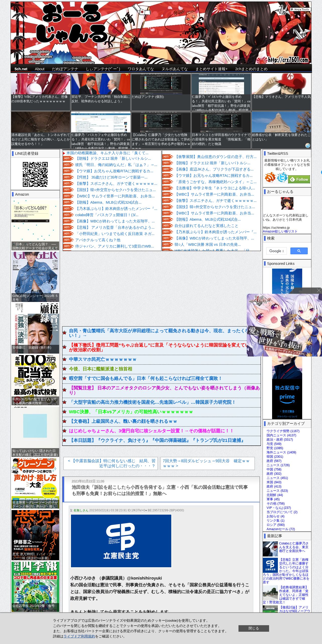Click HOT badge beside アパホテルって高くね？他
322x644 pixels.
click(x=68, y=240)
